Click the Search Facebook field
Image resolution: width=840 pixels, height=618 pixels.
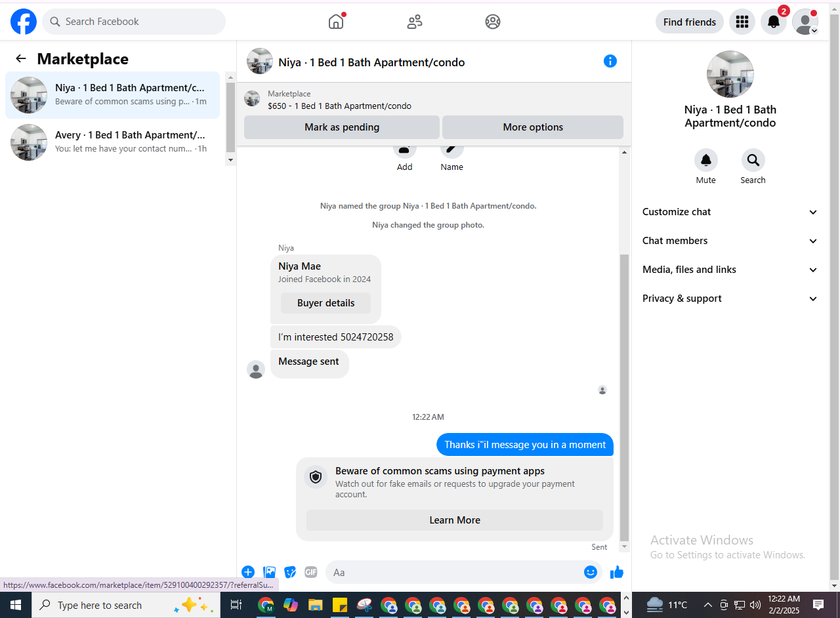pyautogui.click(x=134, y=22)
